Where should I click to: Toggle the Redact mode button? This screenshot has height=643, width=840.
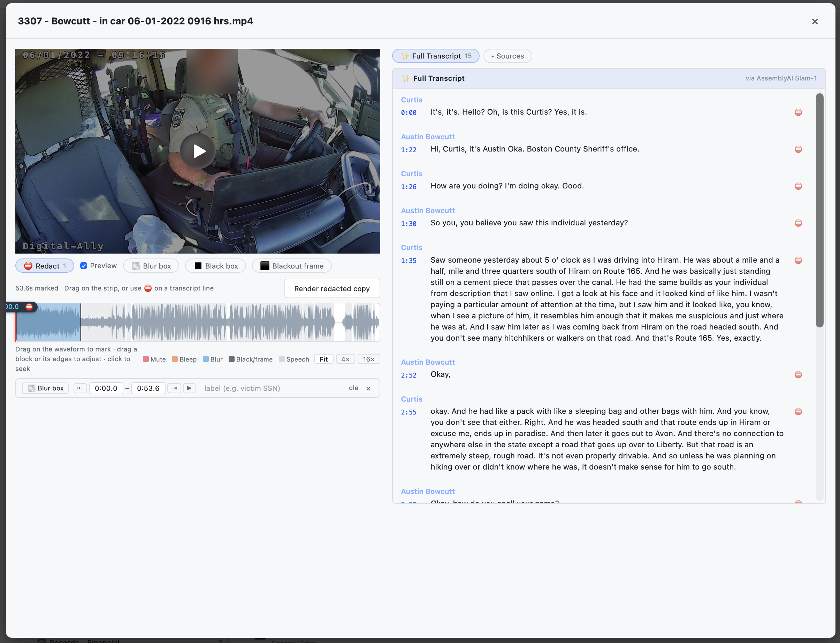(x=45, y=266)
